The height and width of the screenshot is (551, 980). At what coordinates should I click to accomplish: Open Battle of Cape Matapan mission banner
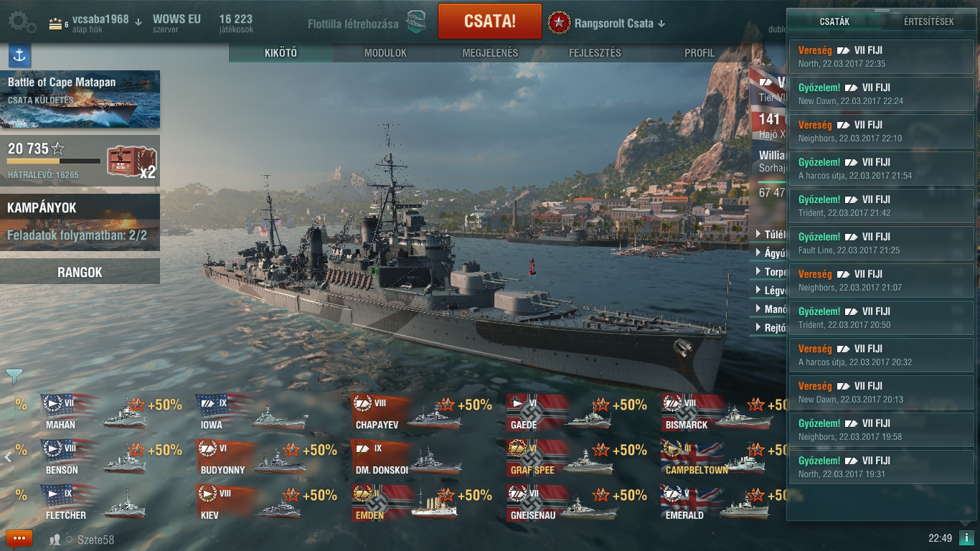tap(80, 99)
